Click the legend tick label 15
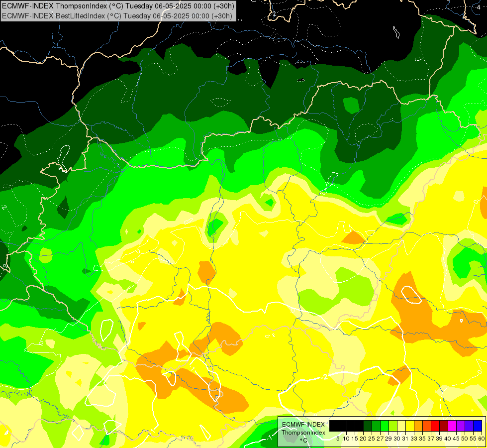Image resolution: width=487 pixels, height=448 pixels. 355,439
